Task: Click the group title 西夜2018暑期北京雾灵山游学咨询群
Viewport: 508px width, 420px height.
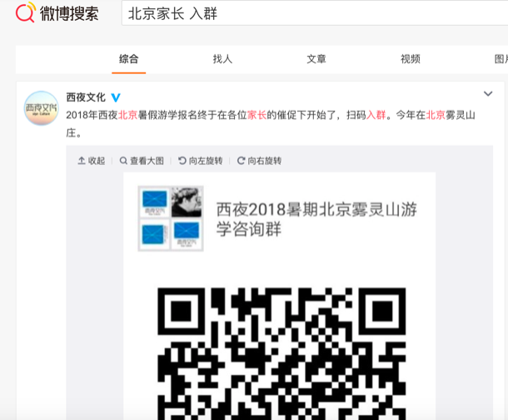Action: (x=316, y=218)
